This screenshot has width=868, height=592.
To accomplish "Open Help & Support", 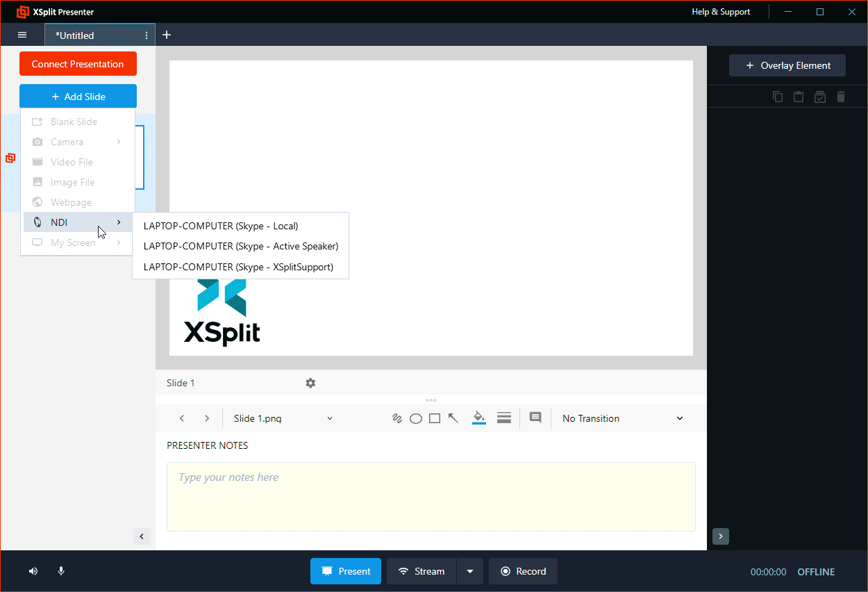I will (721, 12).
